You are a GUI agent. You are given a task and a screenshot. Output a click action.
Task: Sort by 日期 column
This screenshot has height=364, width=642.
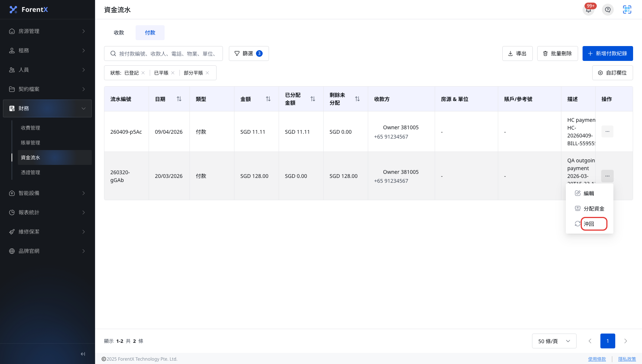click(x=179, y=99)
